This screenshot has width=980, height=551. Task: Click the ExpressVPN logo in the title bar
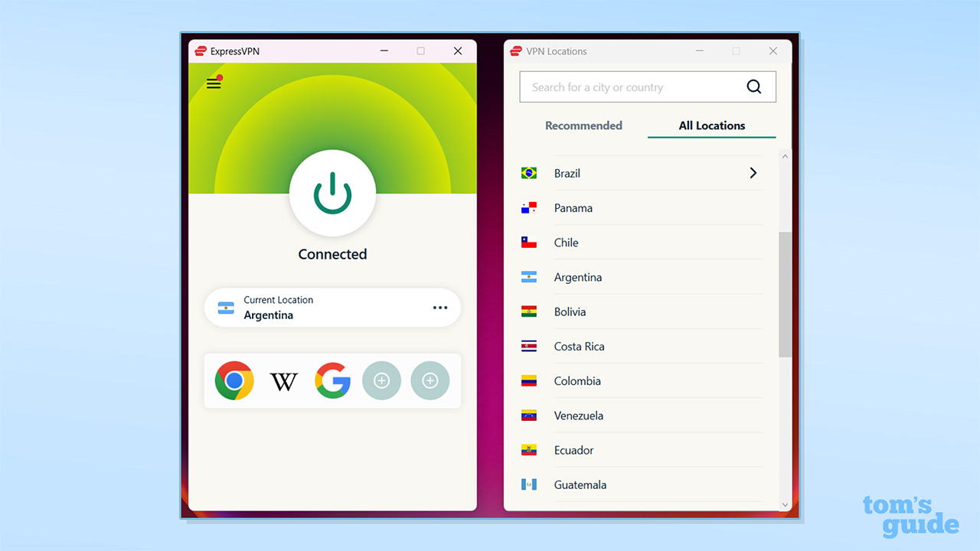tap(201, 51)
